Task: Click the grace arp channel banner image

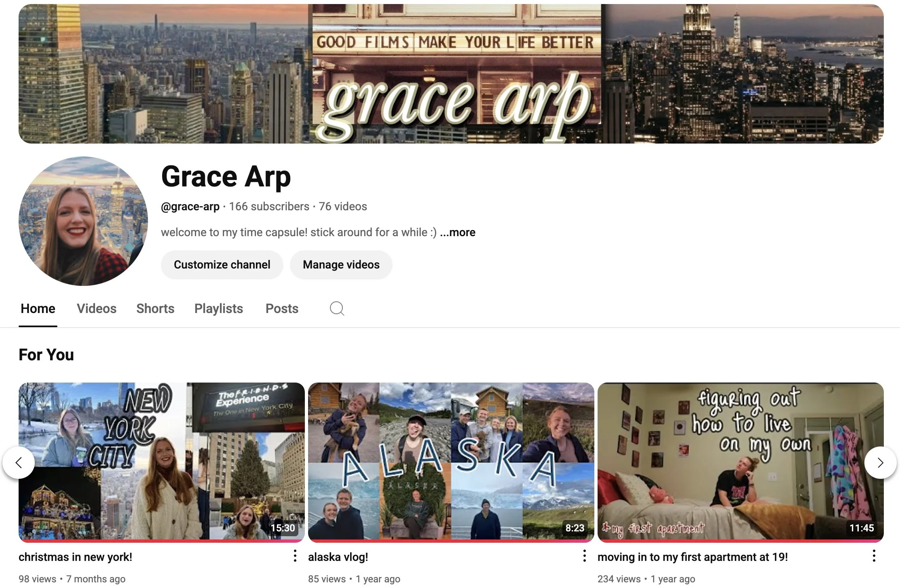Action: [451, 74]
